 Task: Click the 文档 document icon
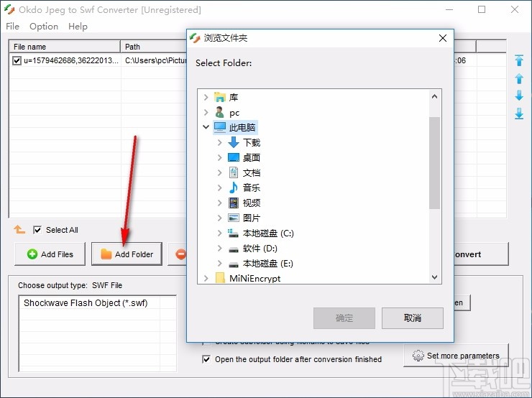coord(234,172)
